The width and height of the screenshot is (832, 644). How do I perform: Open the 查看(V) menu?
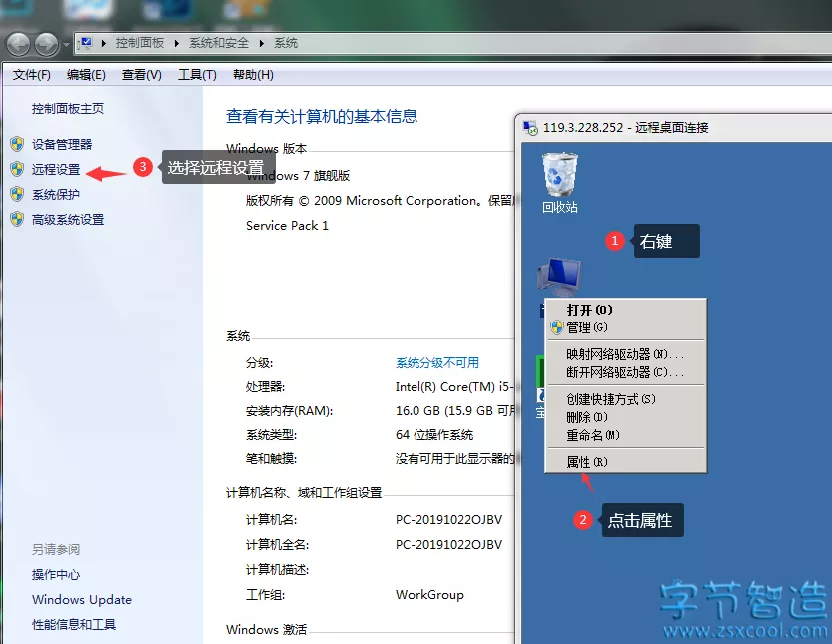(x=141, y=75)
